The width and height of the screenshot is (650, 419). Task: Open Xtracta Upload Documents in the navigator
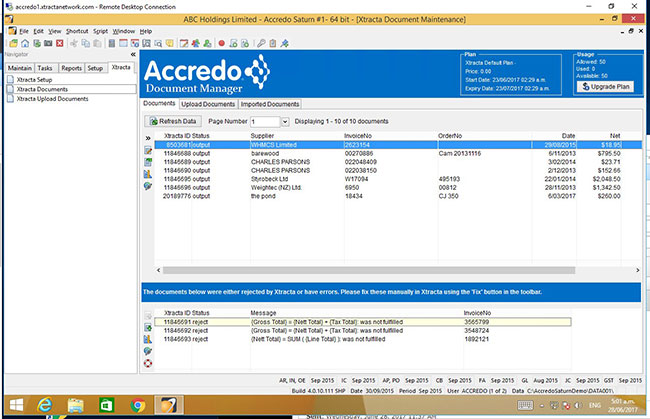click(52, 99)
